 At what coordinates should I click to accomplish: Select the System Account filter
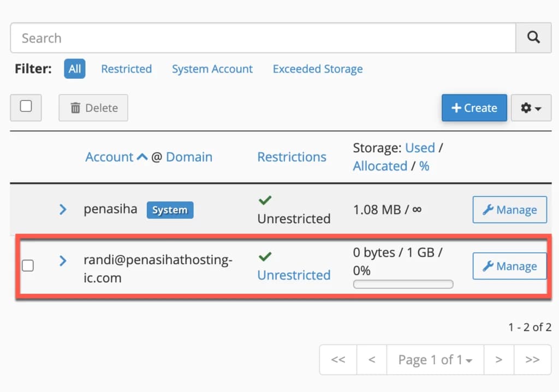(212, 69)
